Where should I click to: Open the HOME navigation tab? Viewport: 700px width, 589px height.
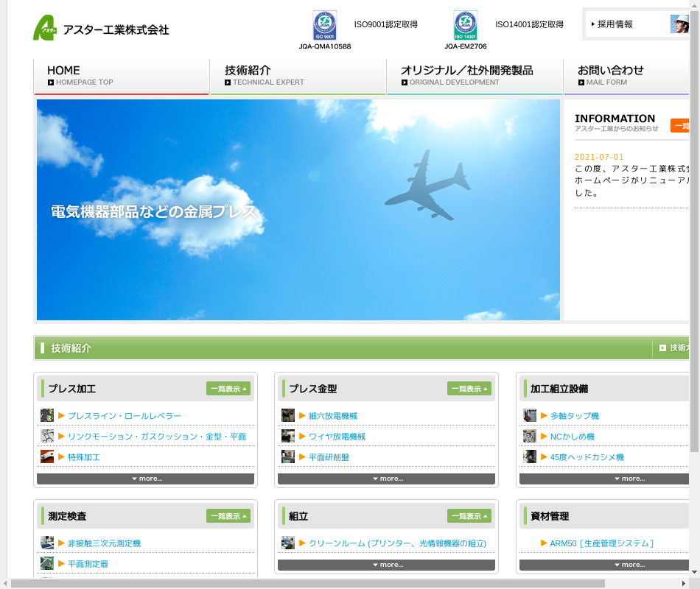click(122, 76)
